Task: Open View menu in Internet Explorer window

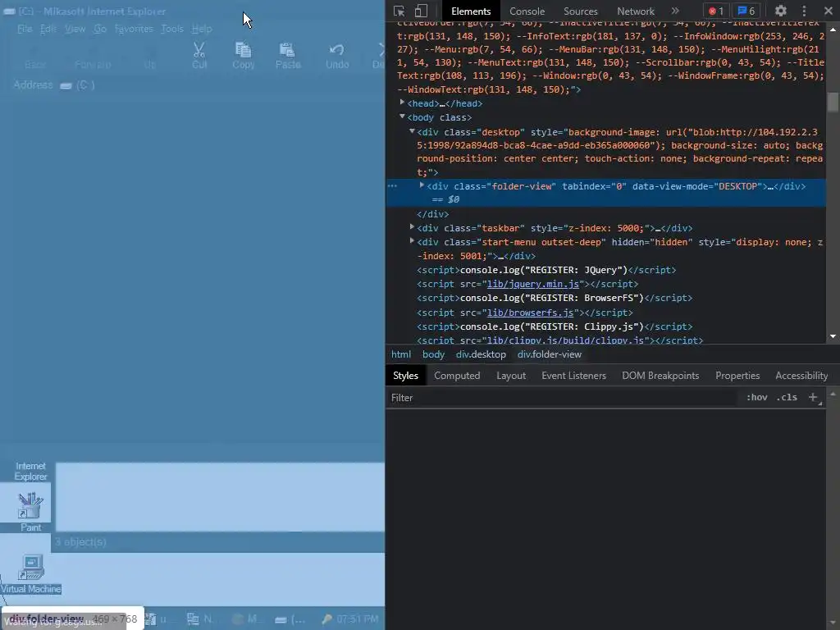Action: click(x=75, y=29)
